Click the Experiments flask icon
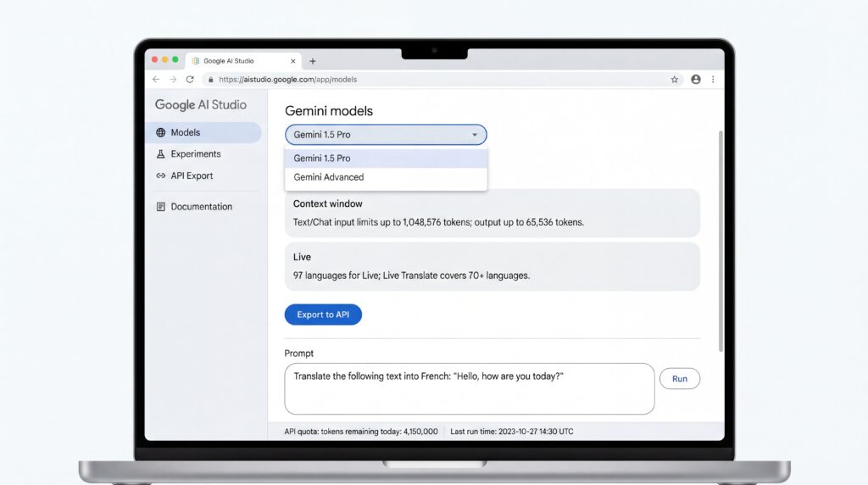 [x=160, y=154]
